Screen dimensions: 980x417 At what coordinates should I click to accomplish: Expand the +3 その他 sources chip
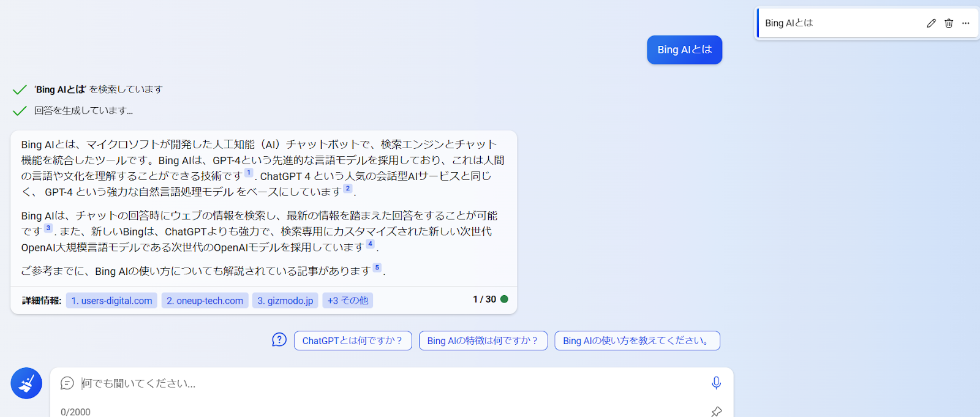coord(347,301)
